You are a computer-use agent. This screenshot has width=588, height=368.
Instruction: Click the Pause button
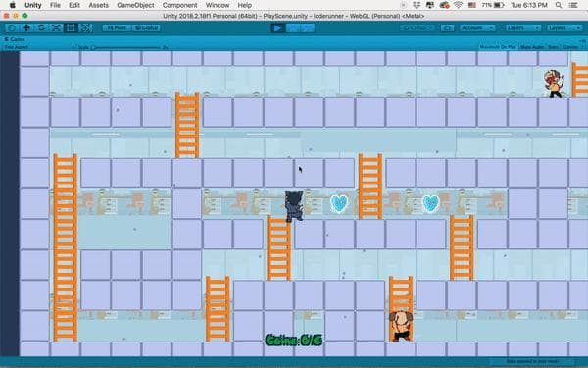(x=292, y=28)
